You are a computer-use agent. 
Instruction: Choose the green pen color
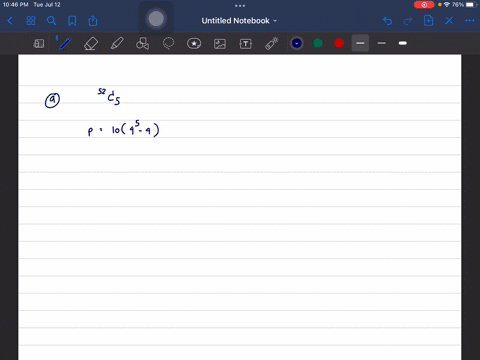pos(318,43)
